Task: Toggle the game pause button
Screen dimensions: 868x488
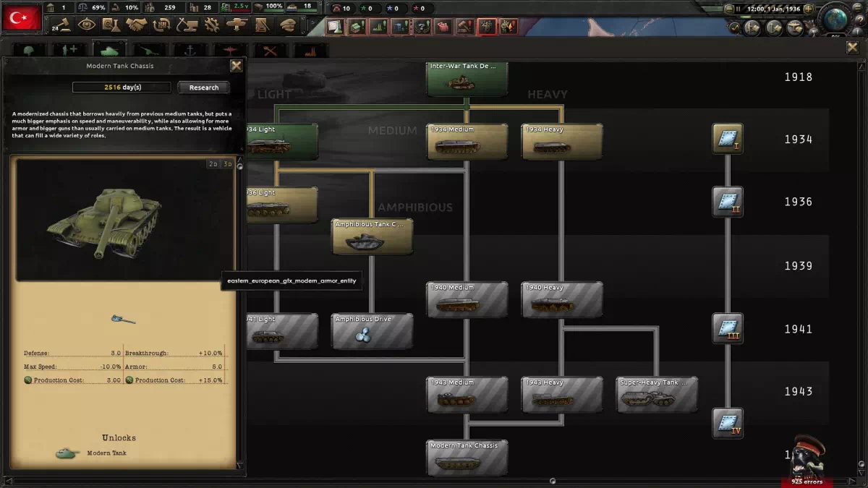Action: coord(738,9)
